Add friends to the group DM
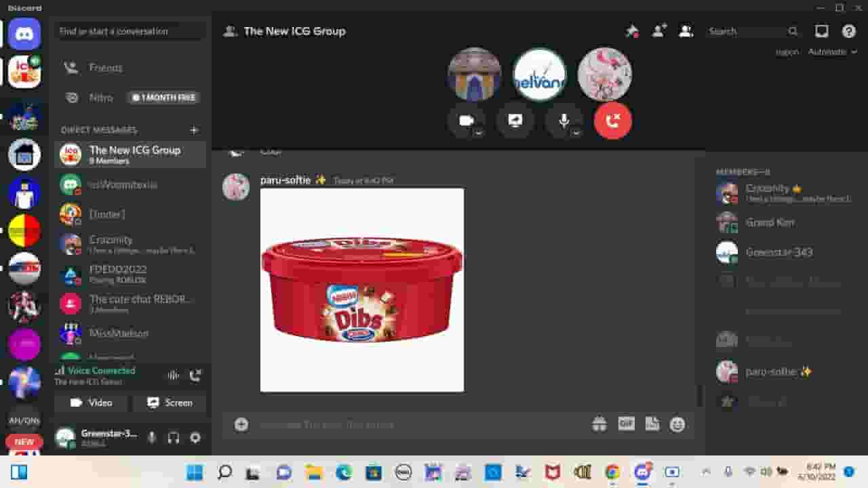Screen dimensions: 868x488 click(x=659, y=31)
